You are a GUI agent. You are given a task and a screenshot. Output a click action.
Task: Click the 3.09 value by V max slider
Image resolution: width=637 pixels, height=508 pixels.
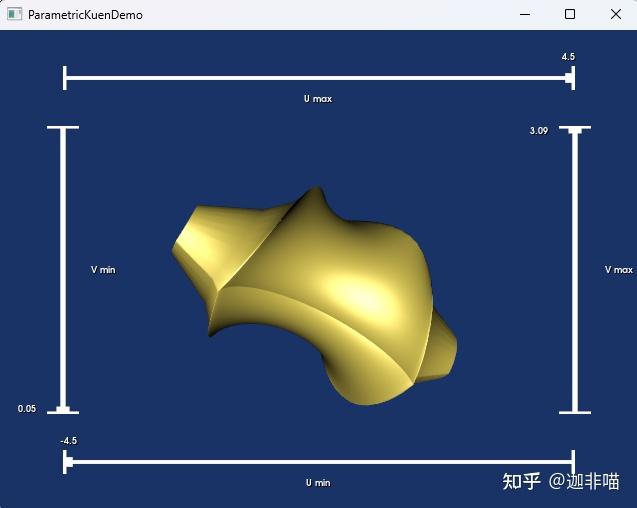[x=539, y=130]
